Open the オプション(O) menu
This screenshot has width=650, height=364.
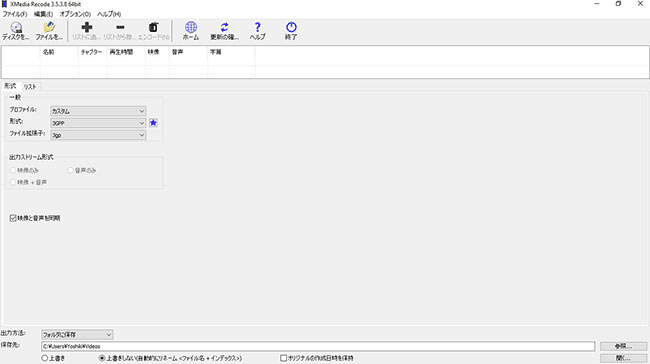75,14
